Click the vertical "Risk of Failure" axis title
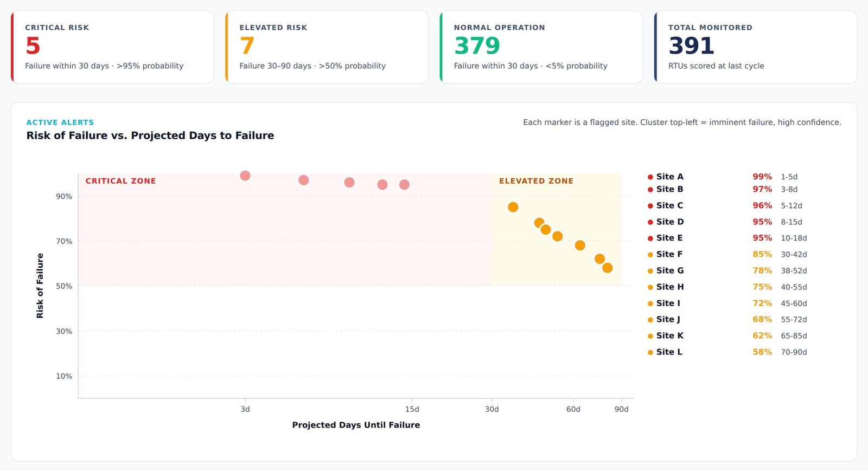This screenshot has width=868, height=471. [40, 286]
